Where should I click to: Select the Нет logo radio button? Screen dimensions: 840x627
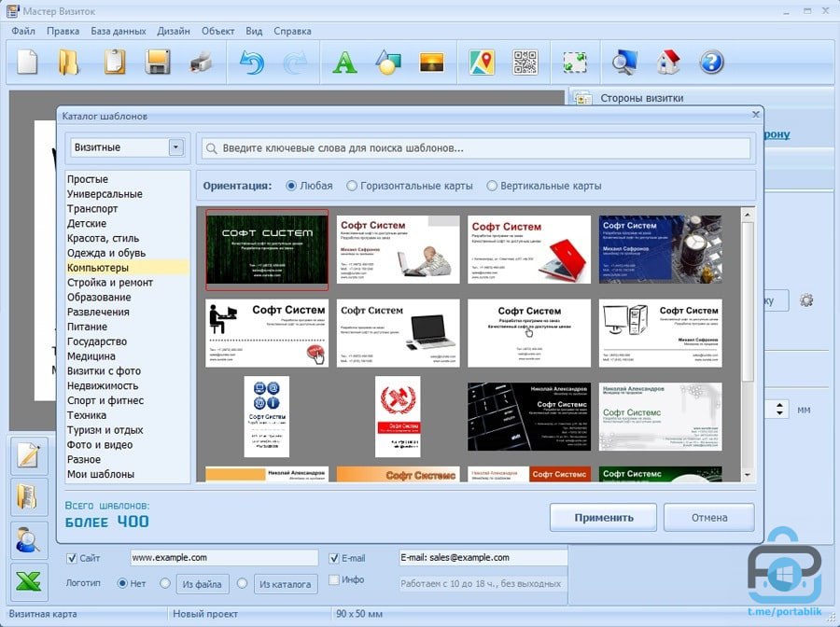coord(122,584)
